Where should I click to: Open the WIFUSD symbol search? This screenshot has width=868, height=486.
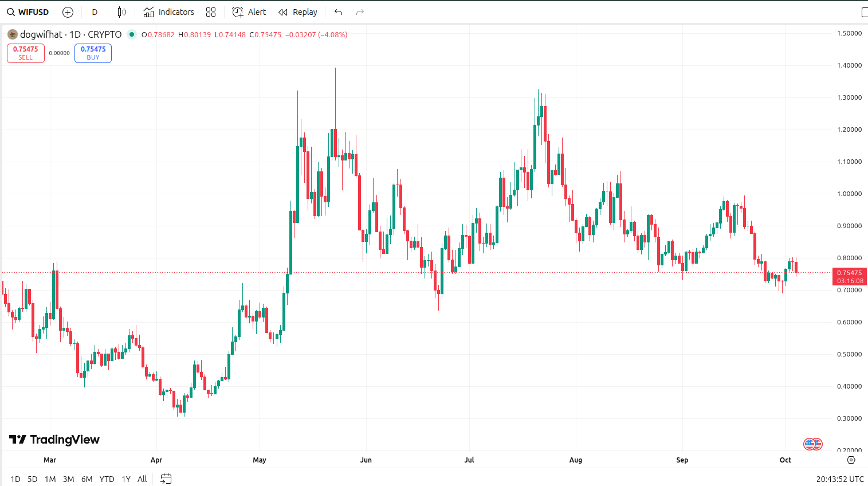coord(28,12)
